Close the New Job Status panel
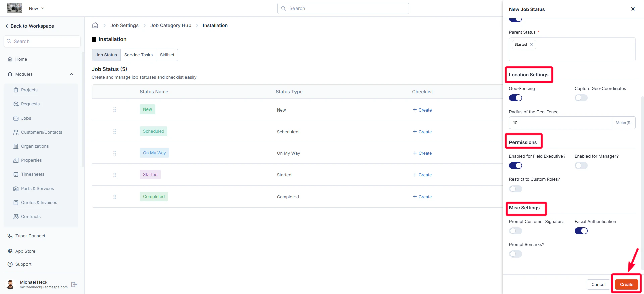The image size is (644, 294). click(633, 9)
